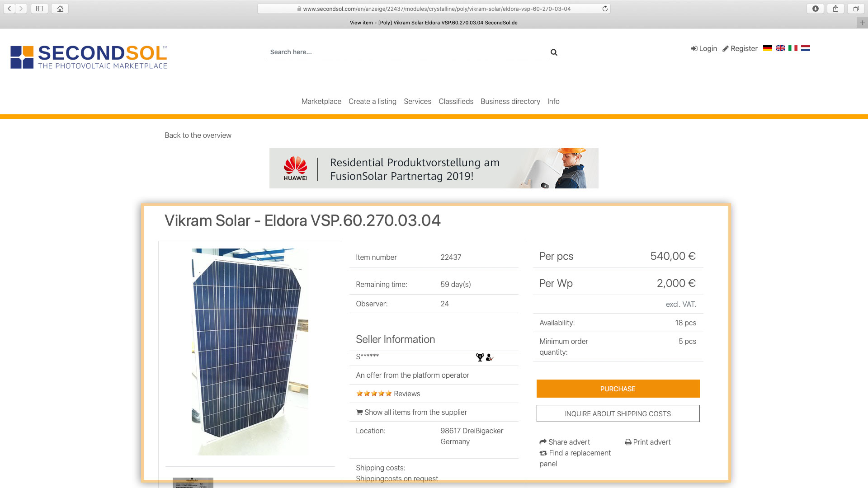Click Inquire About Shipping Costs button
868x488 pixels.
(x=618, y=413)
